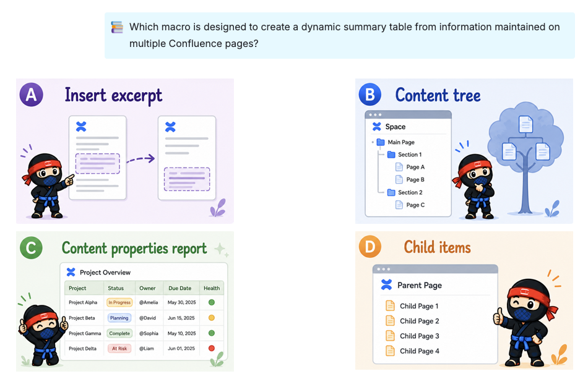Click the Child Page 4 document icon

click(390, 351)
